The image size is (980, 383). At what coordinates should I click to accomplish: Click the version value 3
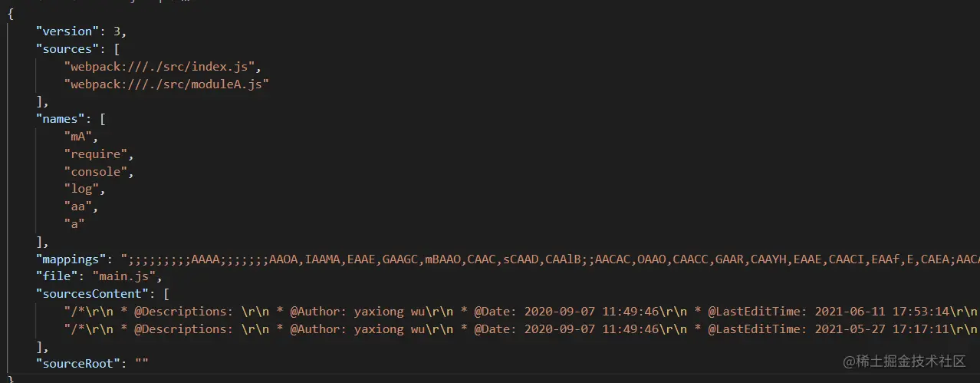click(117, 31)
